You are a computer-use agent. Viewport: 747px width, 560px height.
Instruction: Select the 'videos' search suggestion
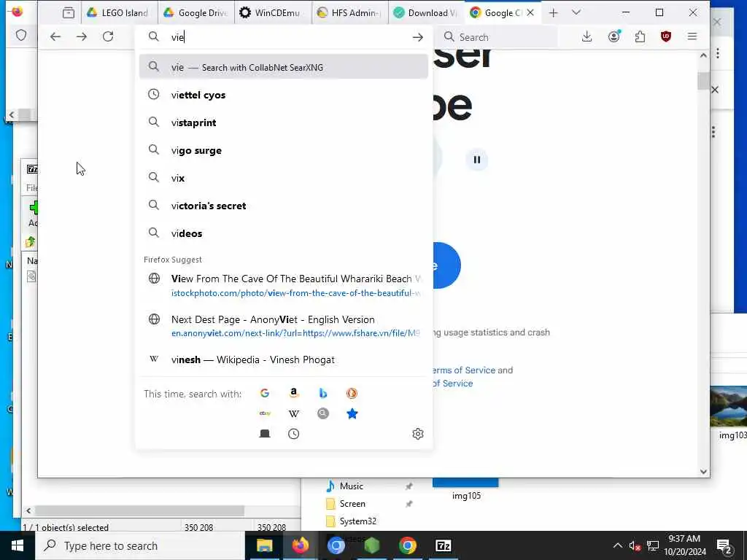(x=284, y=233)
